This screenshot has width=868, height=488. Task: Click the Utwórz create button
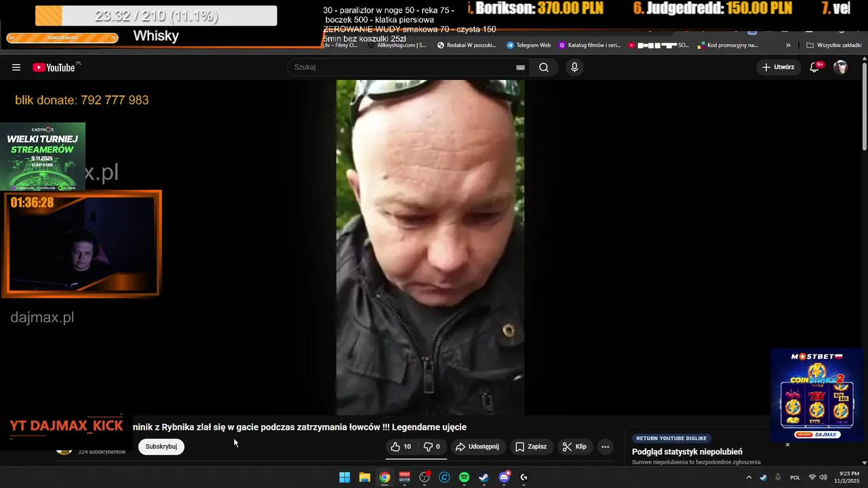(x=778, y=67)
